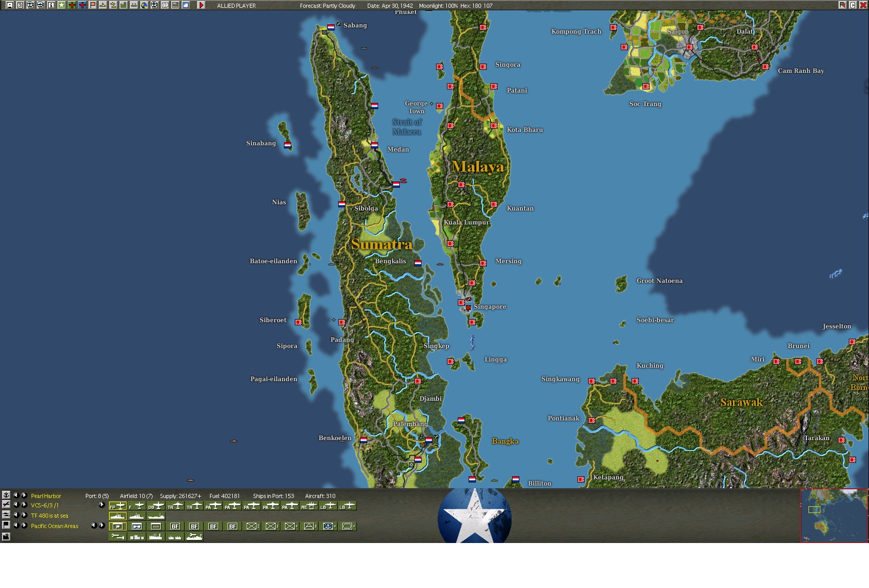
Task: Click the info 'i' toolbar icon
Action: tap(51, 5)
